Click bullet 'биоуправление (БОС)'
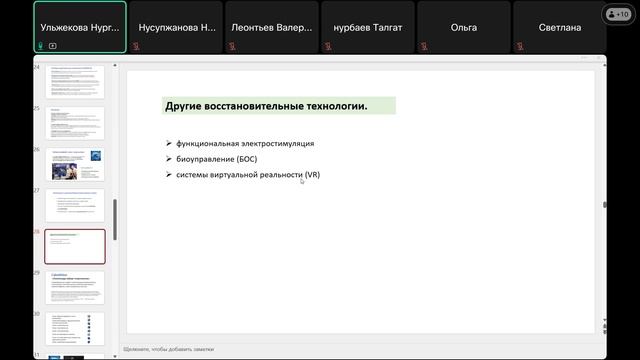 [x=217, y=159]
